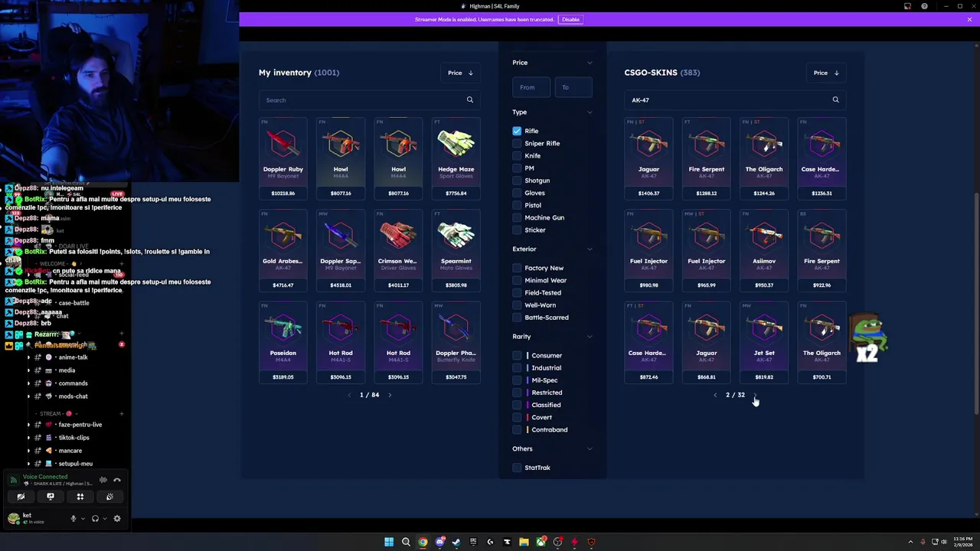Open the Discord inbox icon in title bar
Screen dimensions: 980x551
click(907, 6)
